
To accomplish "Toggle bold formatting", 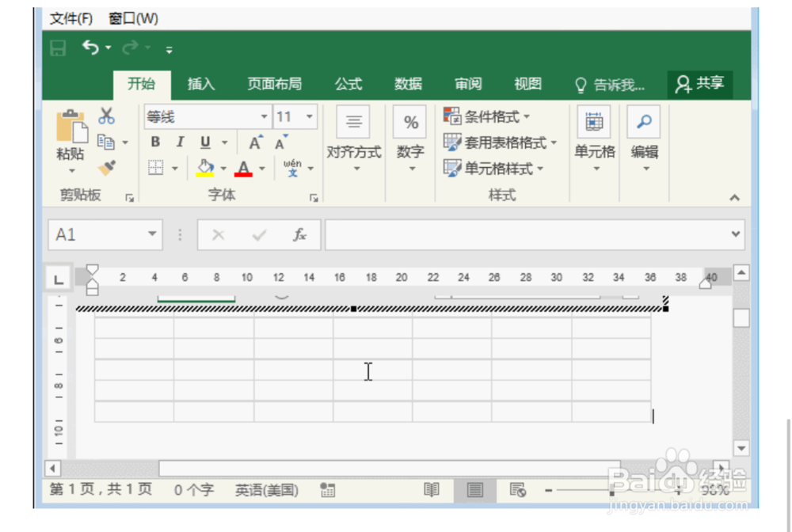I will point(155,142).
